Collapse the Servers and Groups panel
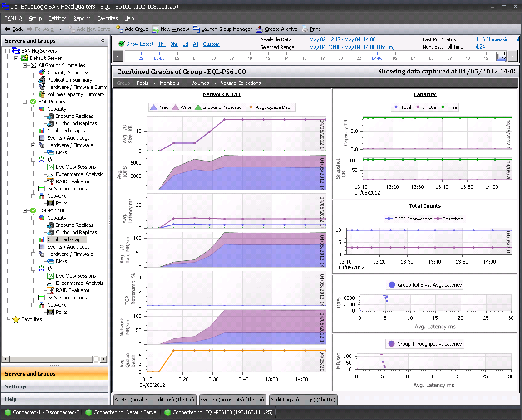522x420 pixels. click(103, 40)
